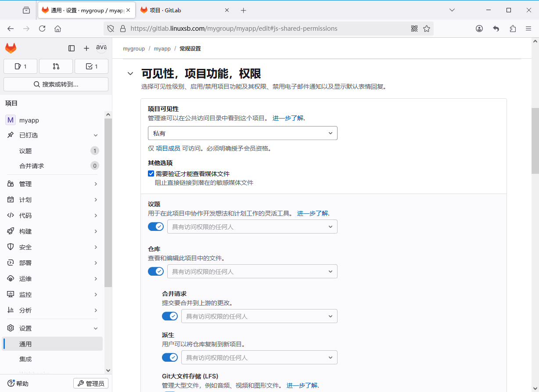Click the 项目成员 link
Screen dimensions: 539x392
click(168, 148)
